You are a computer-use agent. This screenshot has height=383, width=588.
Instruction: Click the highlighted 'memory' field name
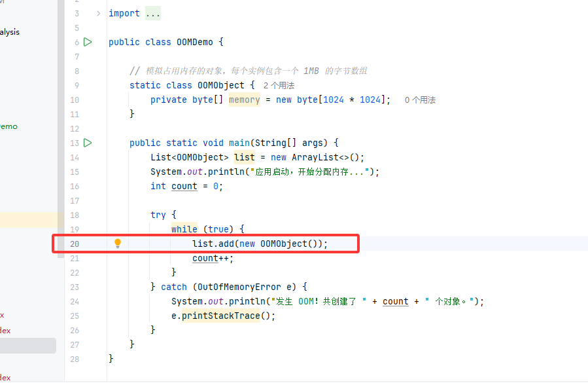point(244,100)
